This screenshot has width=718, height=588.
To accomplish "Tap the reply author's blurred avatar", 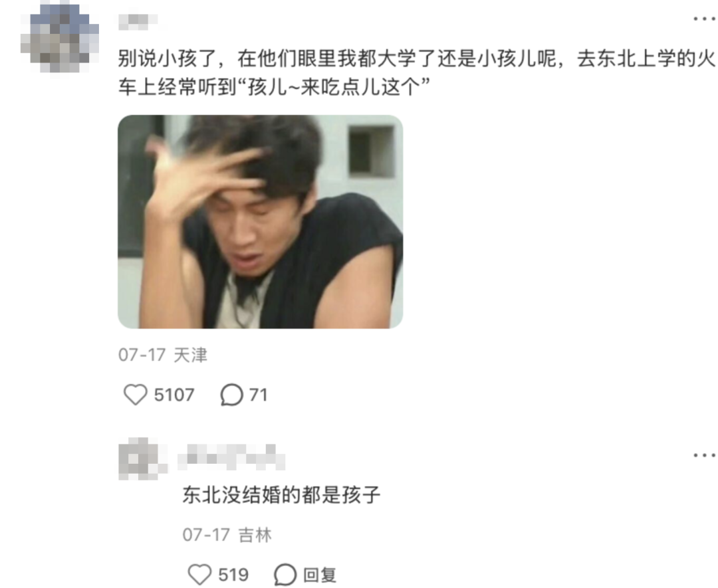I will pos(142,459).
